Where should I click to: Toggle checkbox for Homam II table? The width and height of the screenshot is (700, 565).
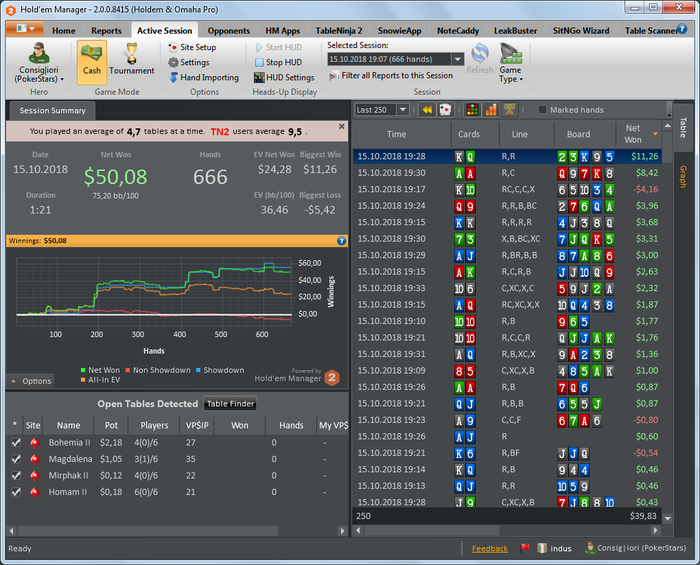point(16,492)
